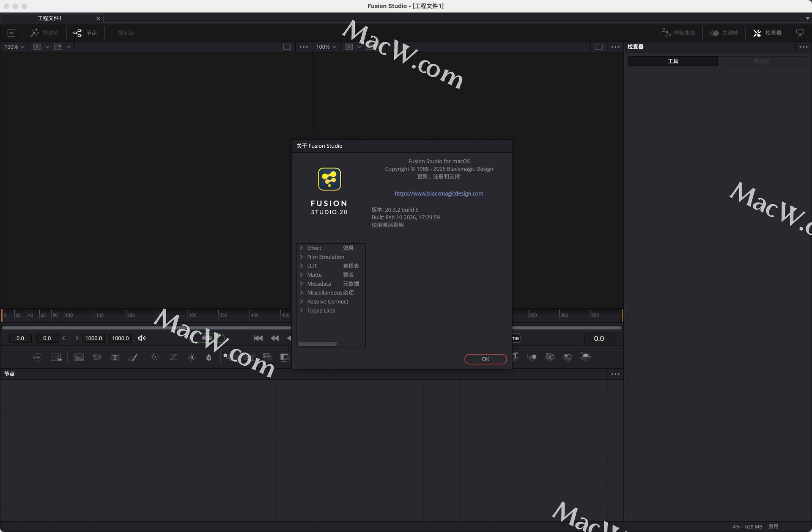The height and width of the screenshot is (532, 812).
Task: Select the Color Curves tool icon
Action: (x=173, y=357)
